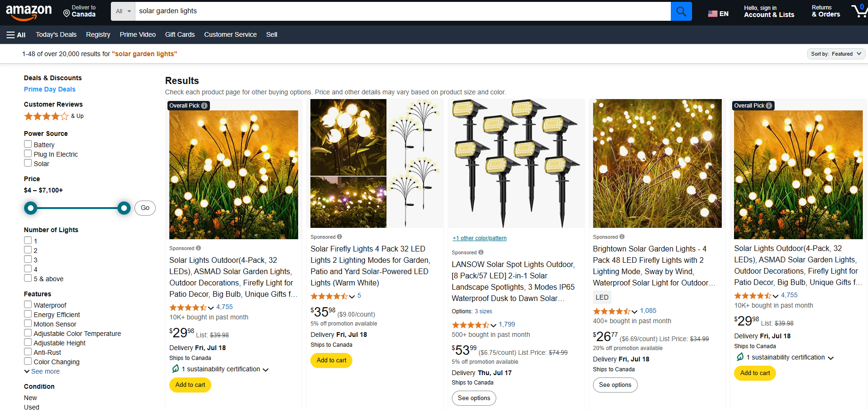Tick the Motion Sensor checkbox

point(28,324)
